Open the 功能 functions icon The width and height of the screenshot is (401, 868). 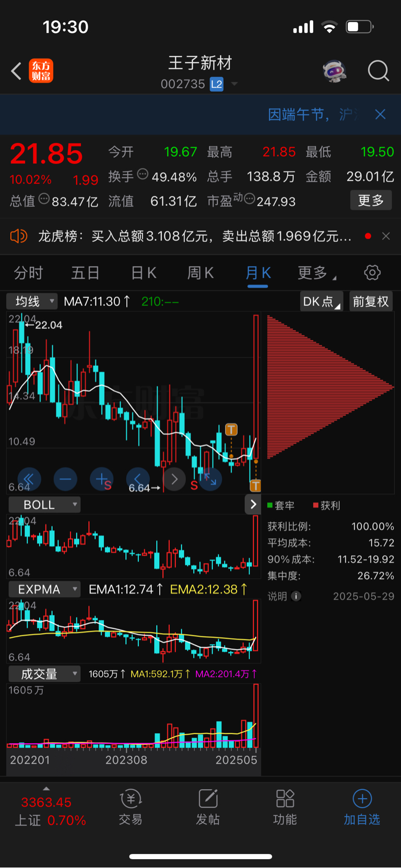(x=285, y=807)
